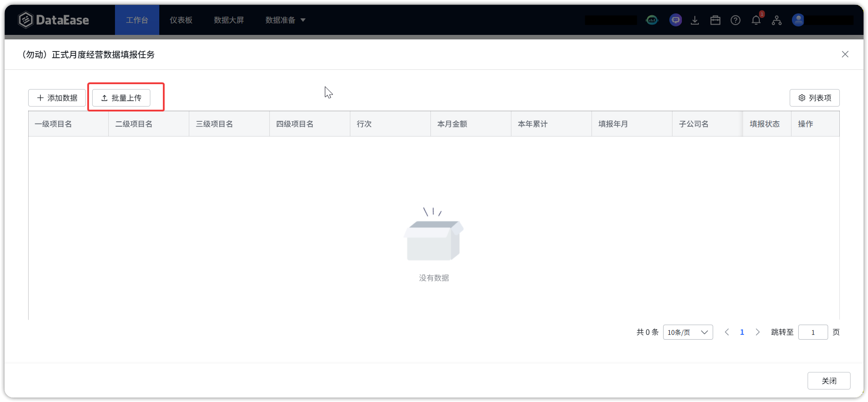Click the DataEase logo
The width and height of the screenshot is (868, 402).
click(x=54, y=20)
